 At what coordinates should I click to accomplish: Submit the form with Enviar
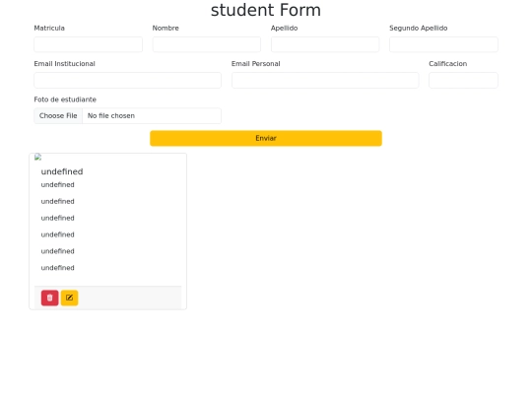coord(266,139)
